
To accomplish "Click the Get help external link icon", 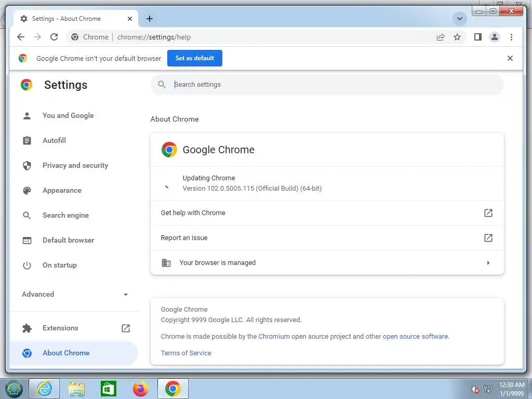I will coord(488,212).
